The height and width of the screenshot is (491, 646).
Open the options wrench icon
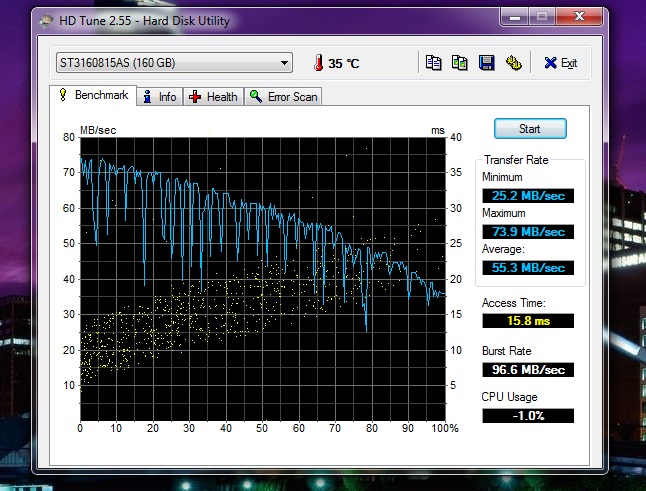(x=513, y=63)
